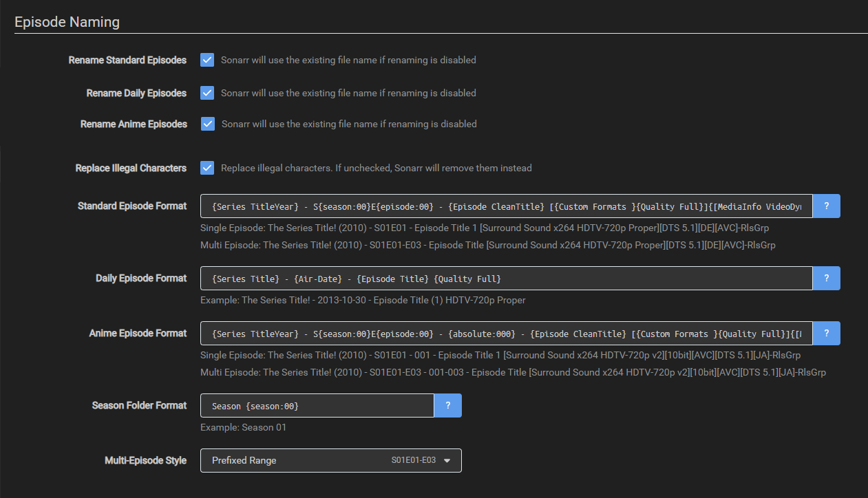Viewport: 868px width, 498px height.
Task: Show help for Season Folder Format
Action: tap(448, 405)
